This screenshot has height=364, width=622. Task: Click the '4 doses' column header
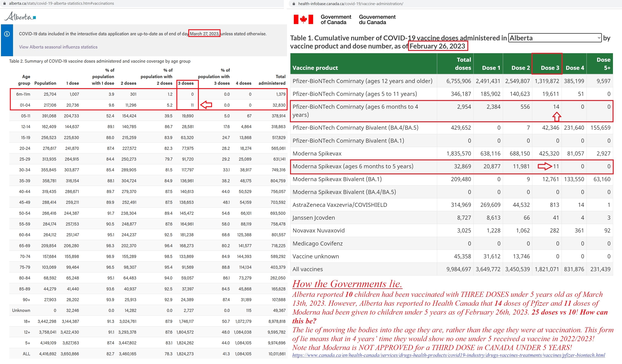coord(244,83)
